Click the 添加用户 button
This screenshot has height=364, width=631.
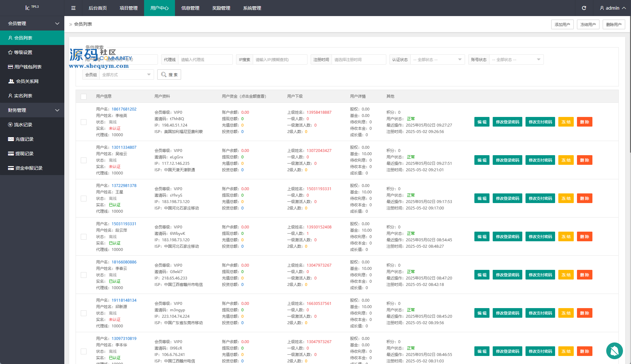562,24
